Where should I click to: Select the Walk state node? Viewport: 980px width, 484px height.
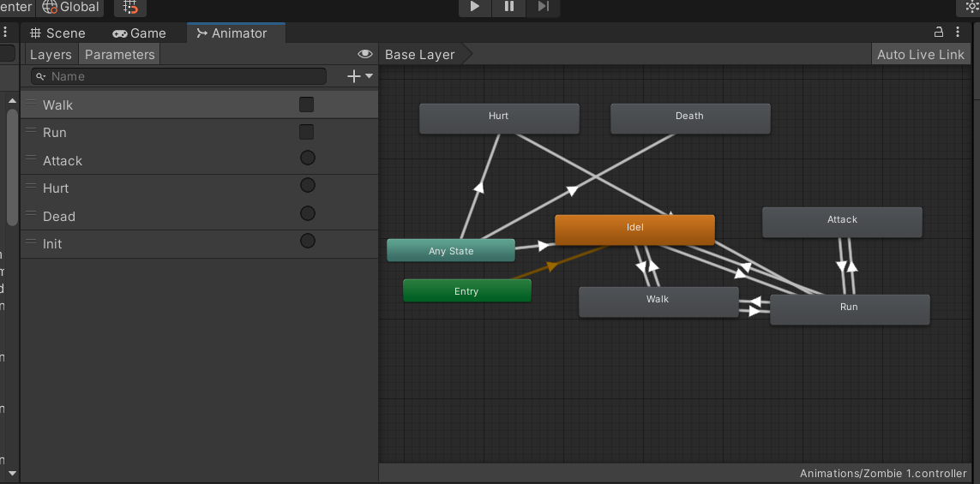click(658, 302)
